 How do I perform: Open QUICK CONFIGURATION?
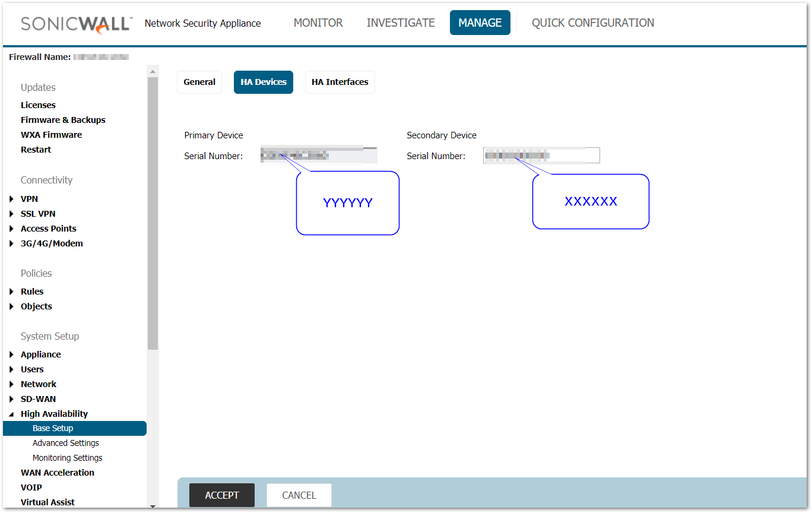pos(592,23)
